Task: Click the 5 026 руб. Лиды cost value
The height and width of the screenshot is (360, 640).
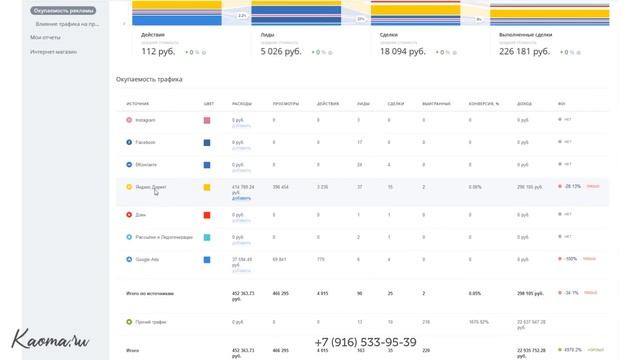Action: [281, 52]
